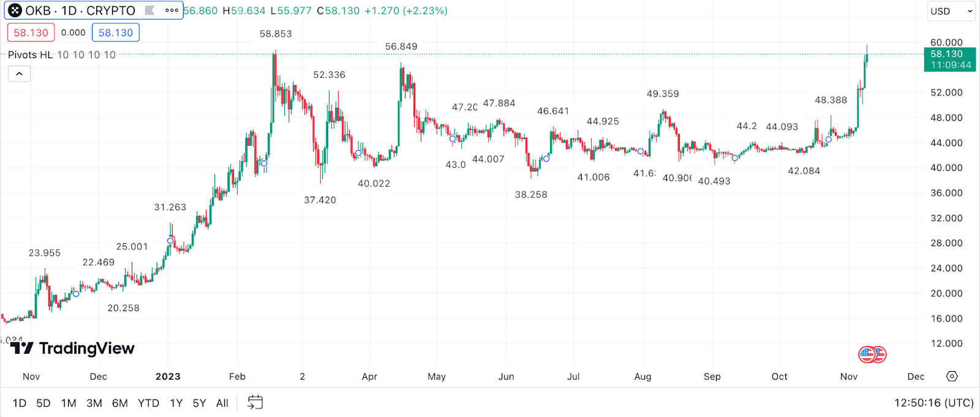Switch to the YTD range
Image resolution: width=980 pixels, height=417 pixels.
tap(148, 403)
